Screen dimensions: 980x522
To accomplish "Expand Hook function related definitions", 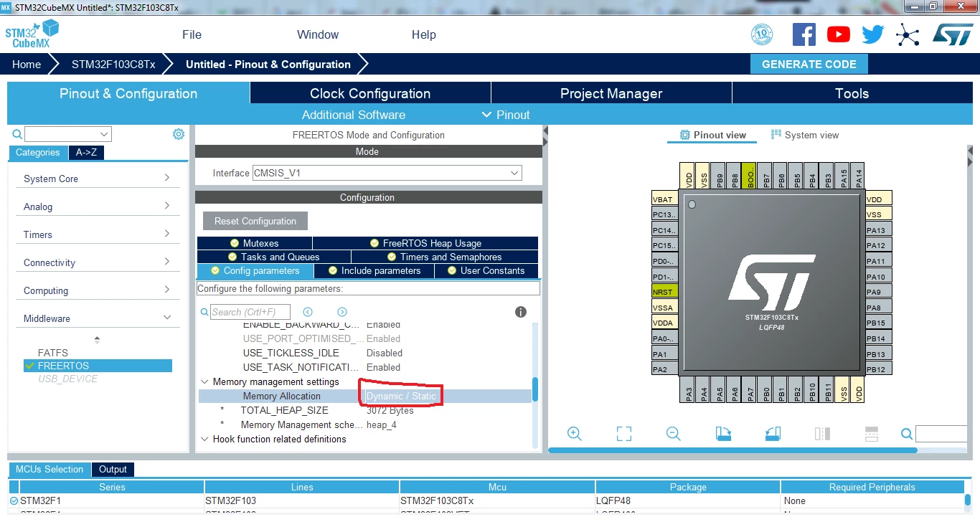I will click(205, 439).
